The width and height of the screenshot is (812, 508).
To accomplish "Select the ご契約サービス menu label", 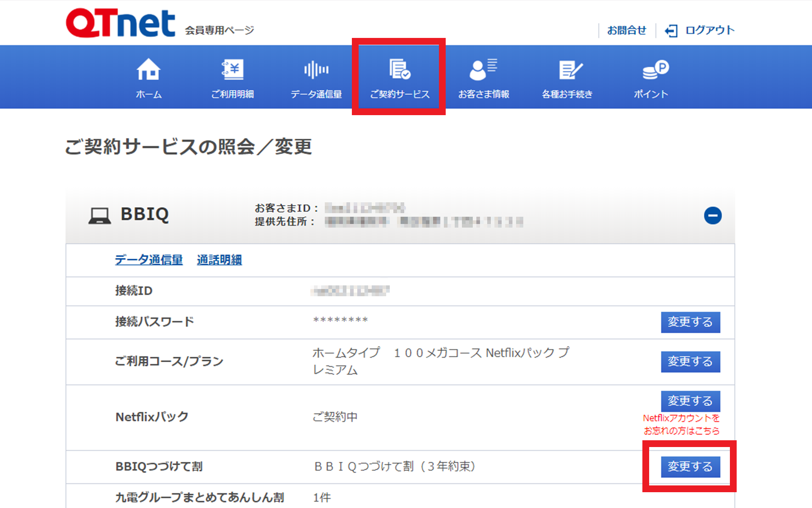I will pyautogui.click(x=400, y=94).
